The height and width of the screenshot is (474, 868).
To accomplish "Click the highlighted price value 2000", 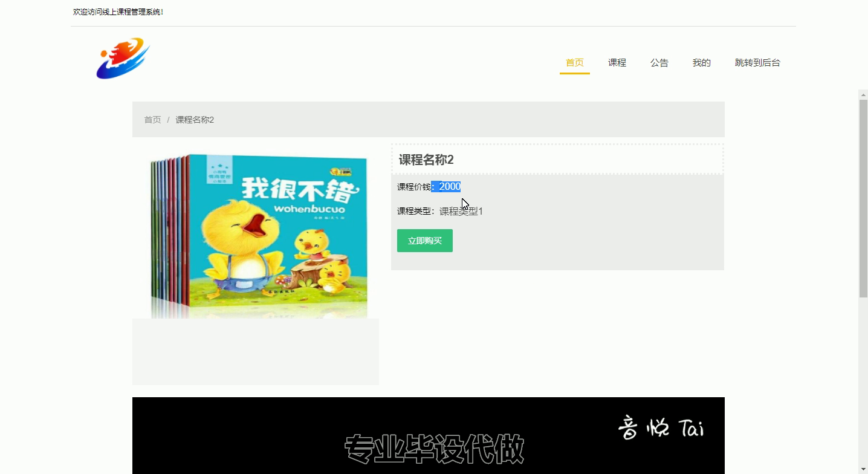I will pos(450,187).
